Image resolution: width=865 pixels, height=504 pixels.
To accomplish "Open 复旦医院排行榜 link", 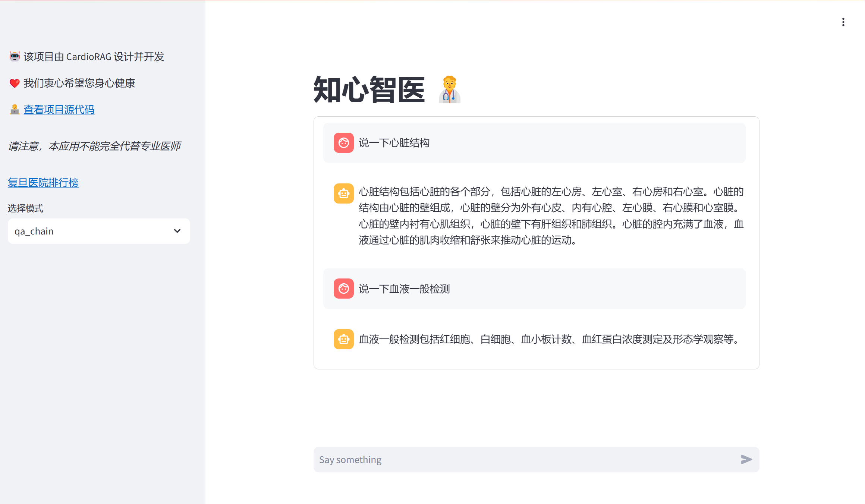I will [x=43, y=183].
